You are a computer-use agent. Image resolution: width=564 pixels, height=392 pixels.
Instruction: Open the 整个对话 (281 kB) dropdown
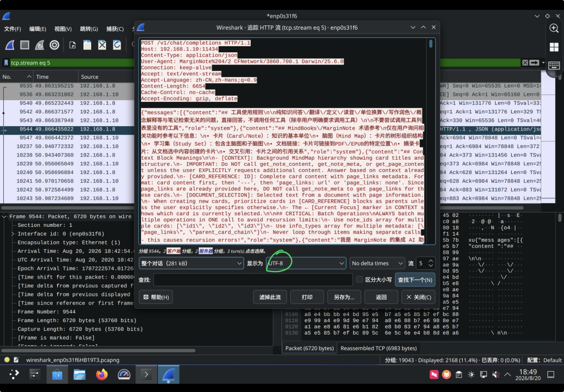191,263
